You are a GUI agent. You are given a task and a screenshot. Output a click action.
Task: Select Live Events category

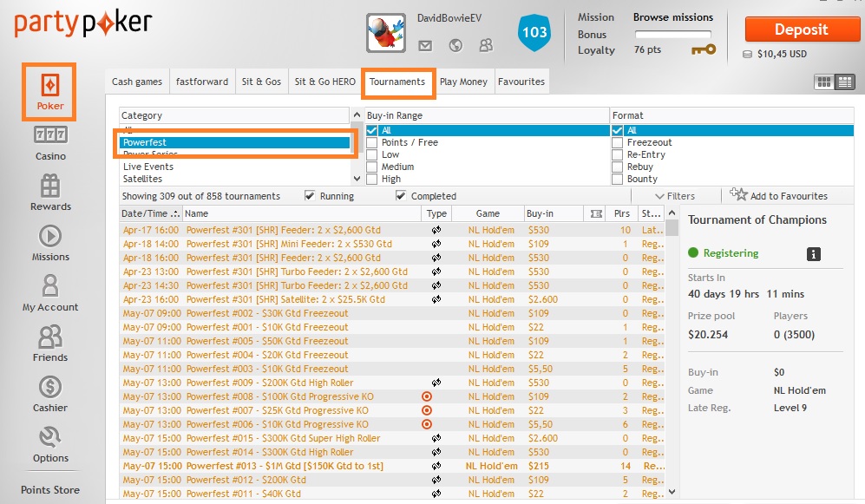[235, 167]
